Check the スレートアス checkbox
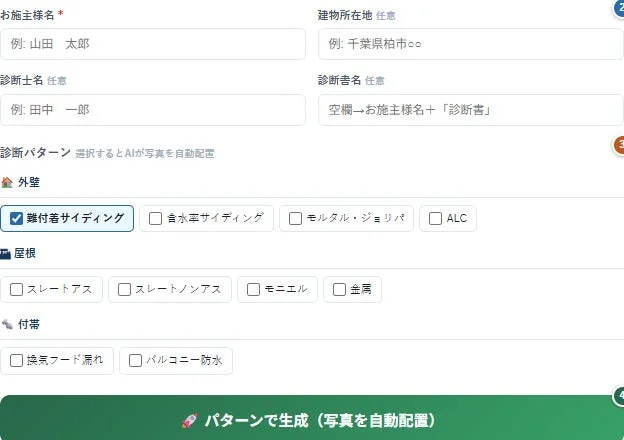 tap(16, 289)
